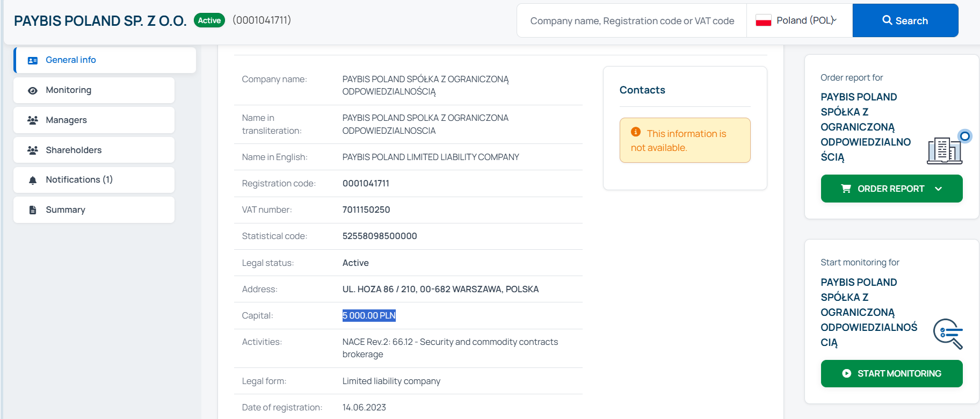Focus the company name search field
The height and width of the screenshot is (419, 980).
pyautogui.click(x=632, y=21)
